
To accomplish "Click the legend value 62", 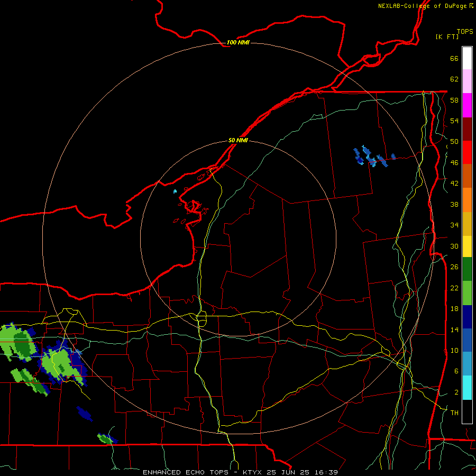I will (454, 79).
